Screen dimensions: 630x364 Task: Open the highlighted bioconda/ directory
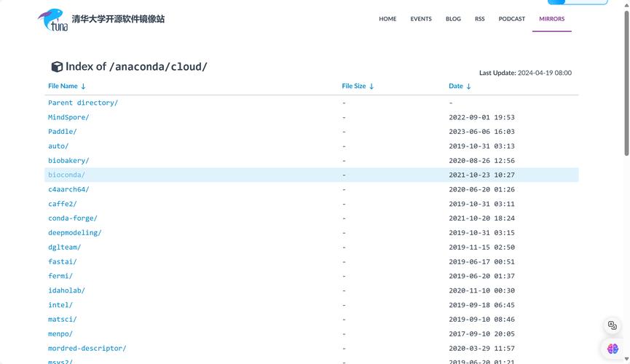click(x=66, y=175)
